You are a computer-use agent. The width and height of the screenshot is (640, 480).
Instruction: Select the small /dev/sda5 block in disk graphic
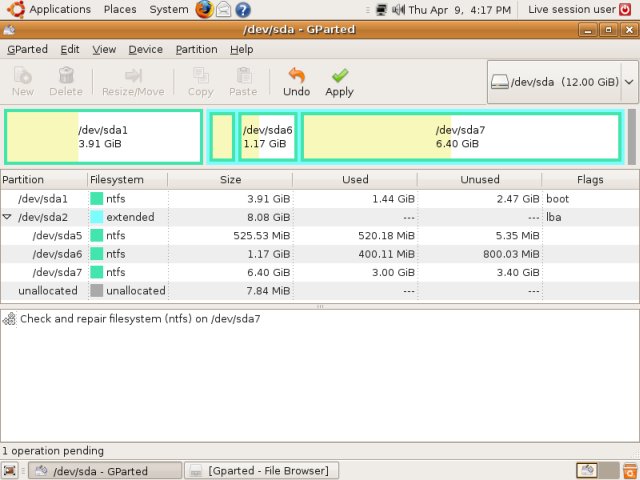tap(222, 137)
